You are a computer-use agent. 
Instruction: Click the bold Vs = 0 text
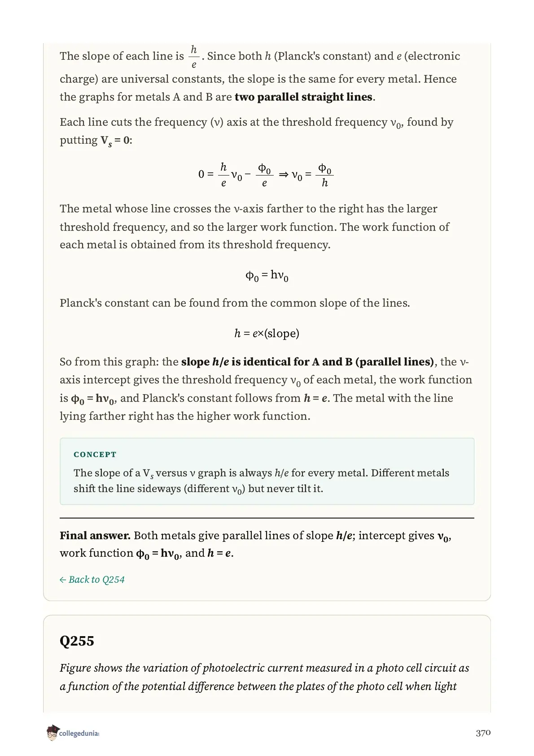coord(116,141)
